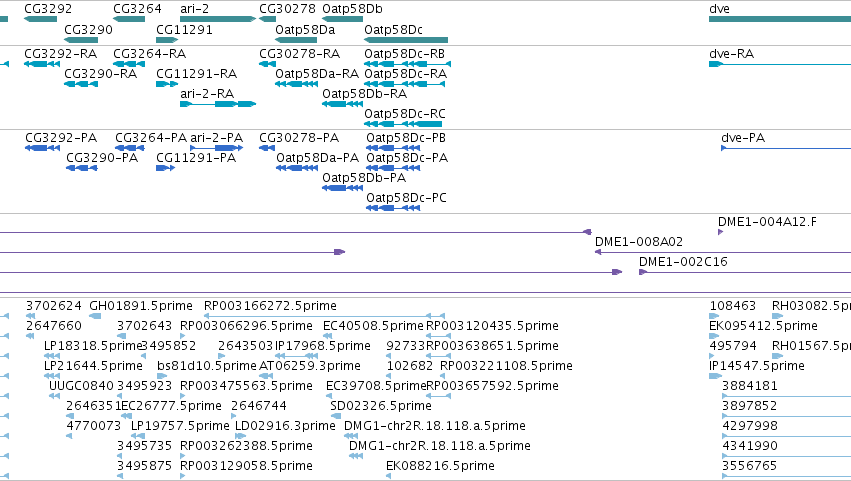Screen dimensions: 851x481
Task: Open the Oatp58Db-RA transcript
Action: click(x=365, y=94)
